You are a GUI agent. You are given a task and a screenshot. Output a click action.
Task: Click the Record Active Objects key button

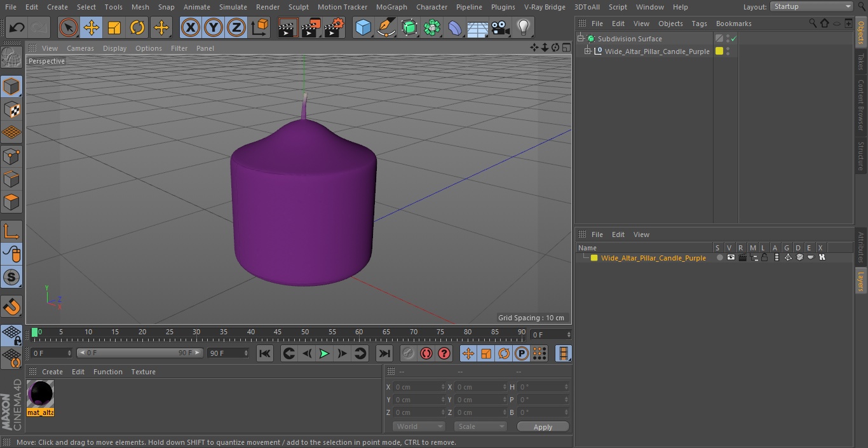pyautogui.click(x=409, y=353)
